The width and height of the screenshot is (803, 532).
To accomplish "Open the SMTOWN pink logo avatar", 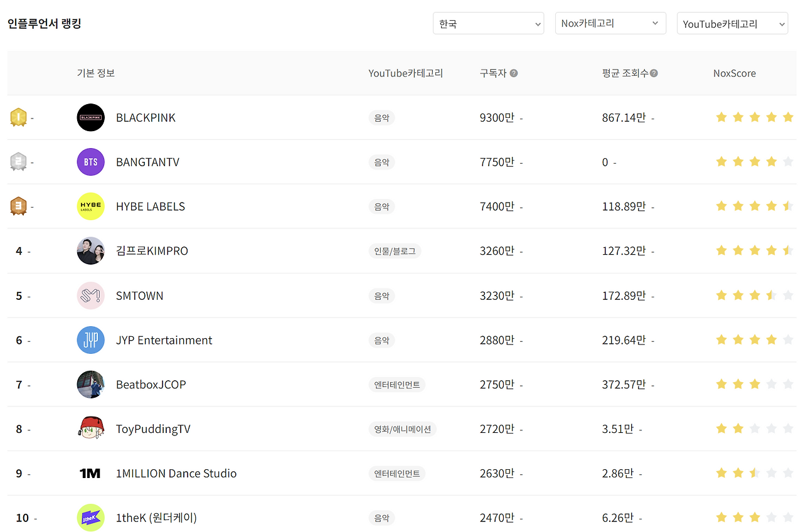I will pos(90,295).
